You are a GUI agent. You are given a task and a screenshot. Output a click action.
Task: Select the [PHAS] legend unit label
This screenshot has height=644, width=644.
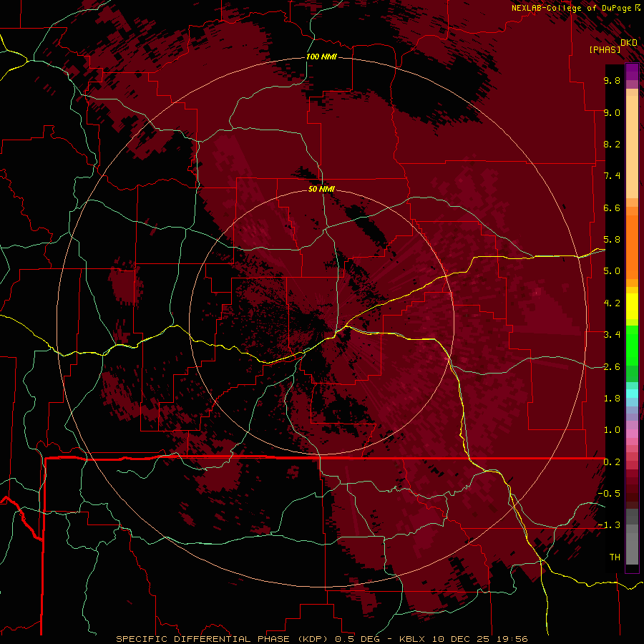point(605,49)
